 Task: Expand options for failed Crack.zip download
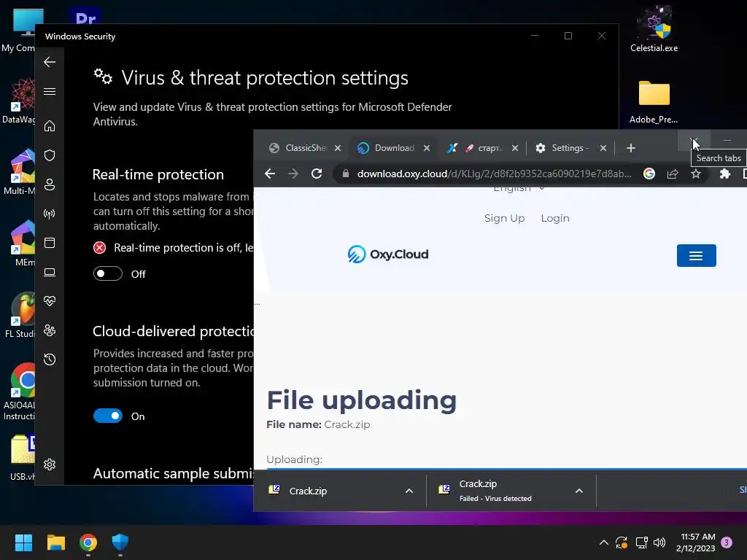(x=578, y=491)
